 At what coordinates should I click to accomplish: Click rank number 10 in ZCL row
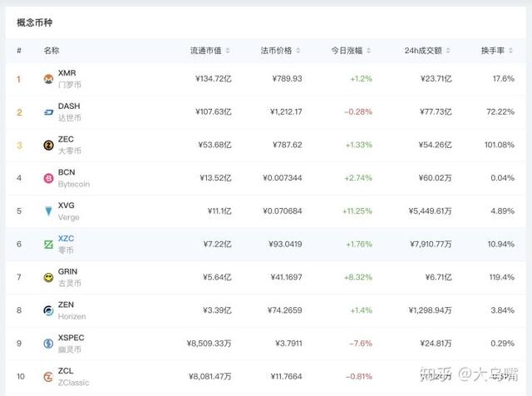(20, 376)
